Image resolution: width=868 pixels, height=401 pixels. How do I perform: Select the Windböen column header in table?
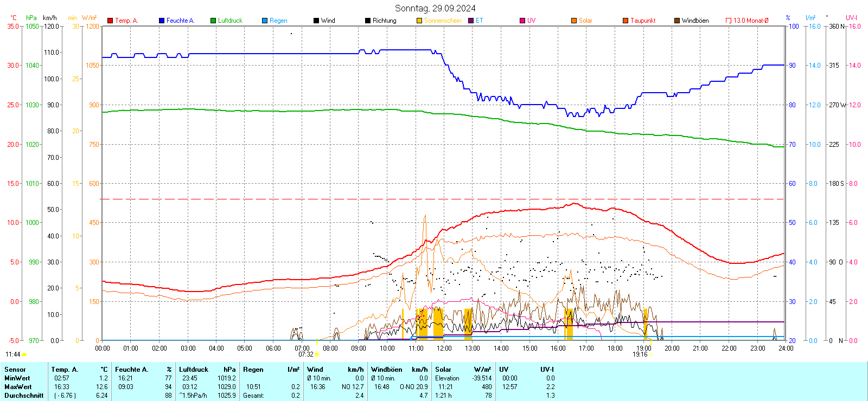point(387,370)
